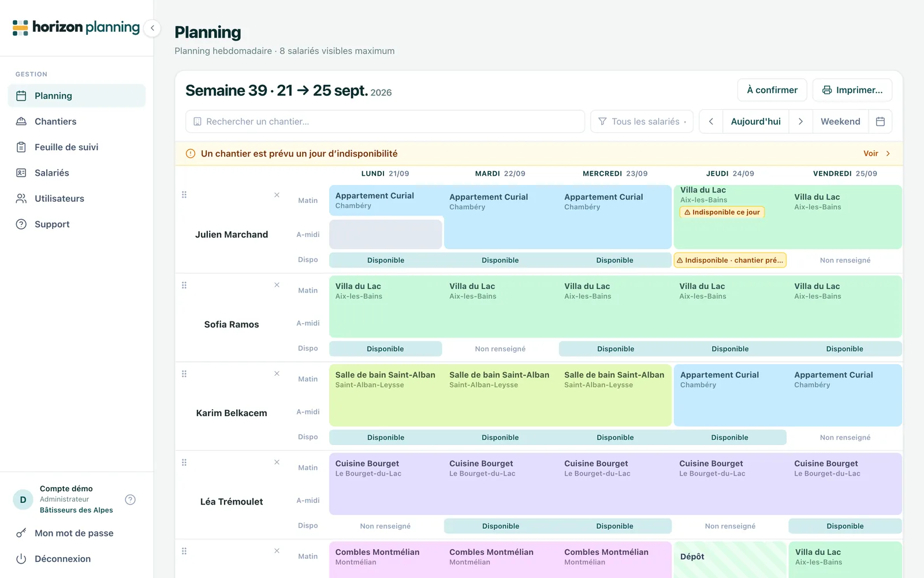
Task: Click the Imprimer... button
Action: point(852,90)
